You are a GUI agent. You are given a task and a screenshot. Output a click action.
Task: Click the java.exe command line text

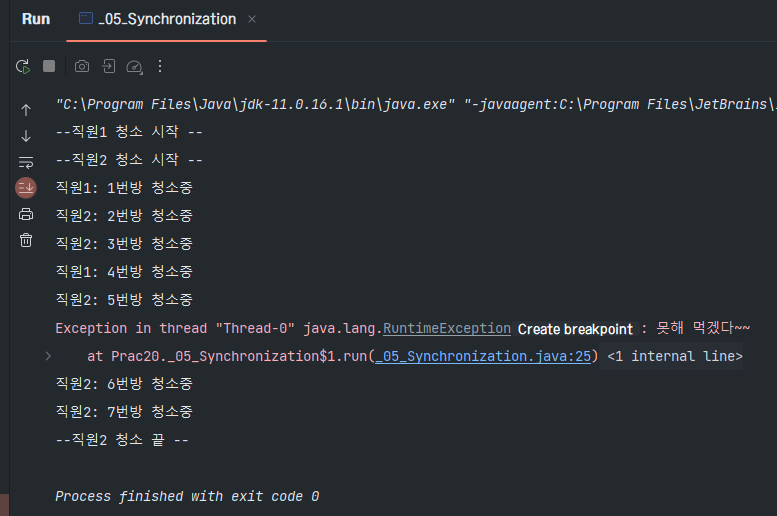(x=415, y=105)
